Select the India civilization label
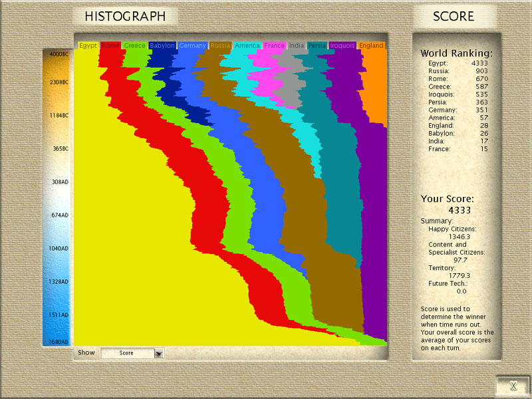The width and height of the screenshot is (532, 399). 297,46
